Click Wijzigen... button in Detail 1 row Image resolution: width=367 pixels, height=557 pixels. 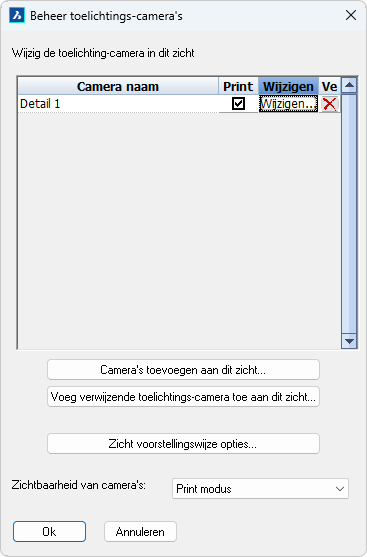288,104
